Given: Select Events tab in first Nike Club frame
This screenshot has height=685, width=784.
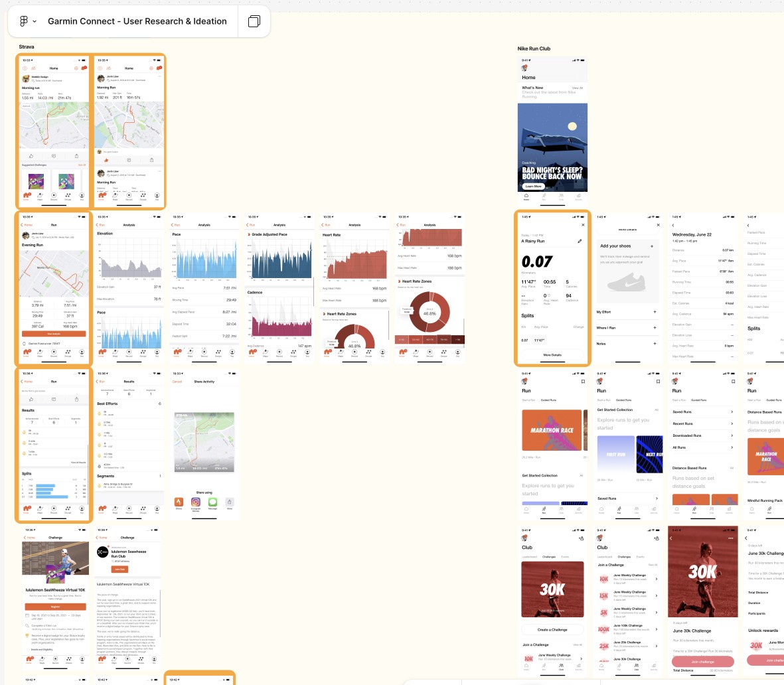Looking at the screenshot, I should tap(565, 556).
